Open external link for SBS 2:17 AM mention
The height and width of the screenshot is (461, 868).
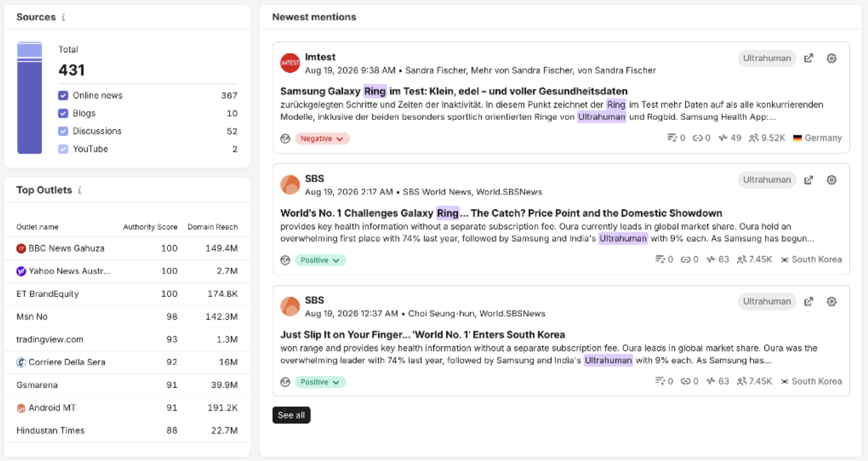[809, 180]
